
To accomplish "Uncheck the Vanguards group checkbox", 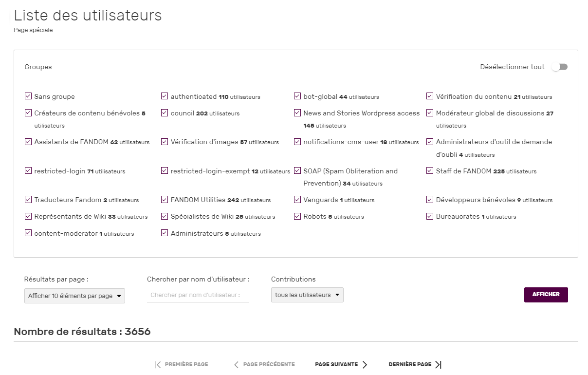I will (x=297, y=200).
